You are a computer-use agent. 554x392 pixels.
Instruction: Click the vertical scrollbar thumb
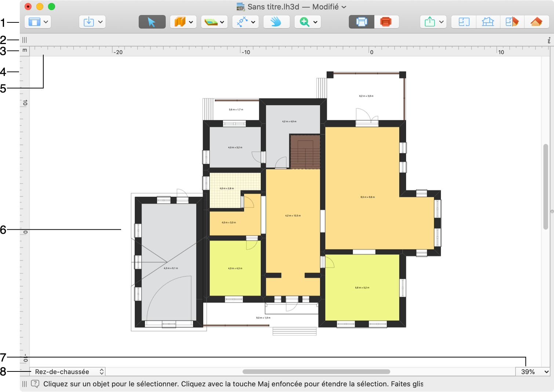point(546,187)
